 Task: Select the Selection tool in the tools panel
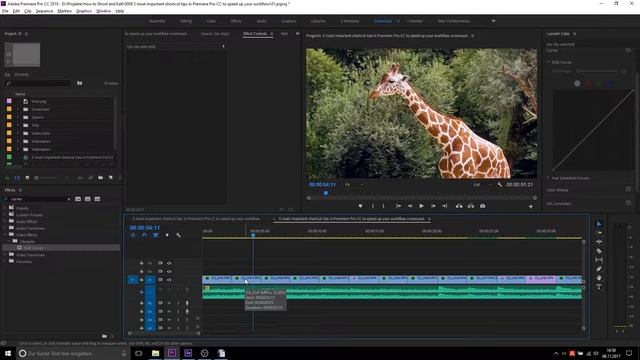[599, 224]
